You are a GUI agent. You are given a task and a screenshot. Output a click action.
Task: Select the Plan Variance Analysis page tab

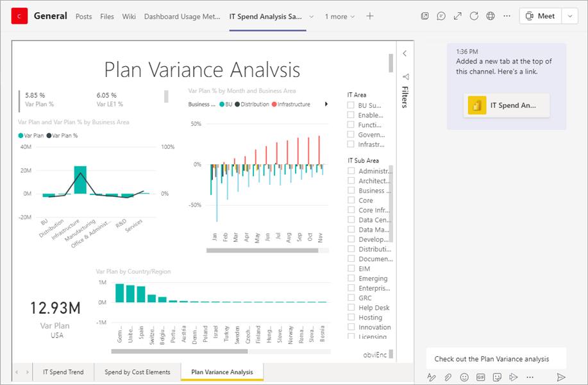click(x=222, y=372)
